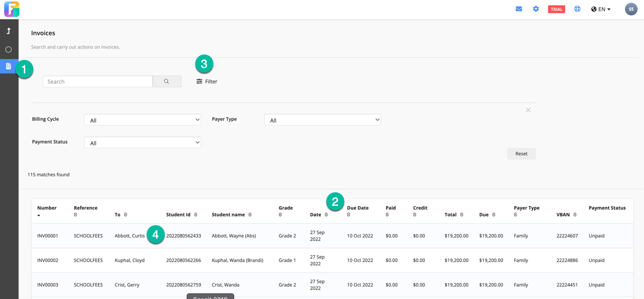This screenshot has width=644, height=299.
Task: Open the mail envelope icon in header
Action: coord(519,9)
